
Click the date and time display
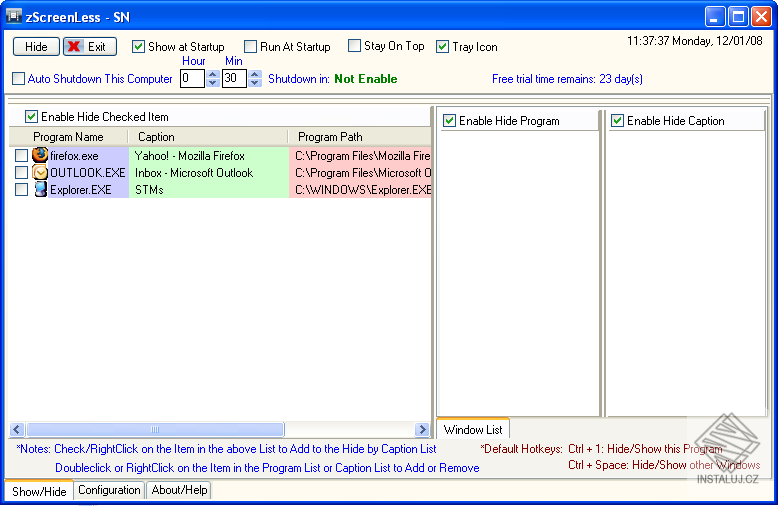coord(695,41)
